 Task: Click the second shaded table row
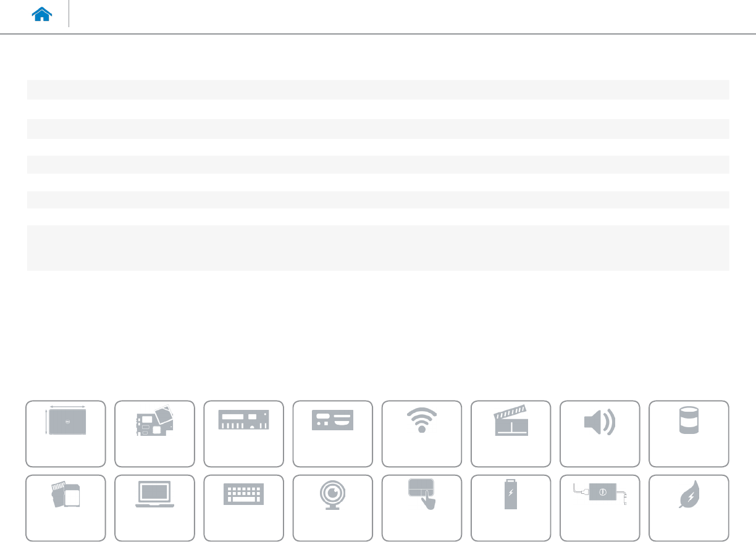click(377, 129)
